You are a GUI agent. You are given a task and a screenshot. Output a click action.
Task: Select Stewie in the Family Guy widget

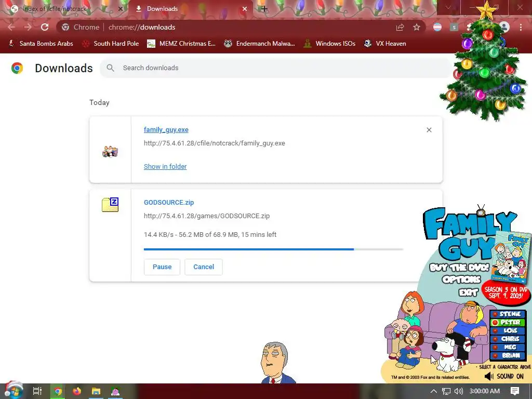click(x=508, y=314)
